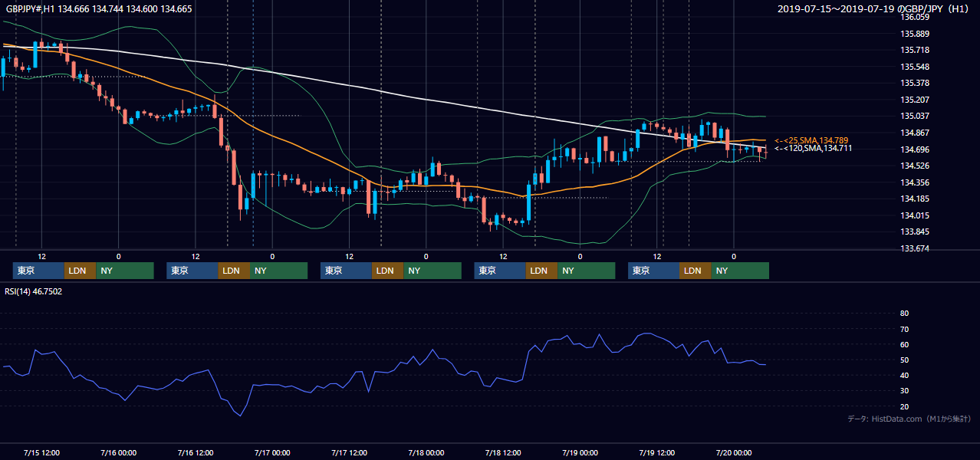980x460 pixels.
Task: Click the 7/16 00:00 time axis label
Action: (118, 452)
